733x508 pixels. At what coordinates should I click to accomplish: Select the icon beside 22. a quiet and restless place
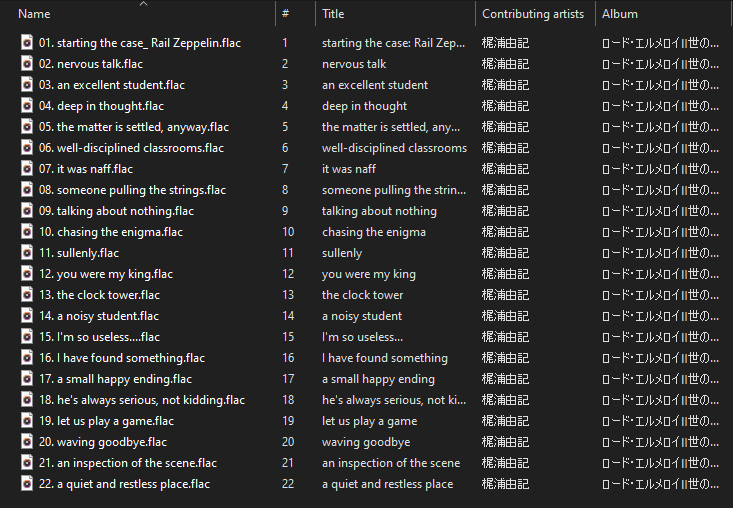pos(27,484)
